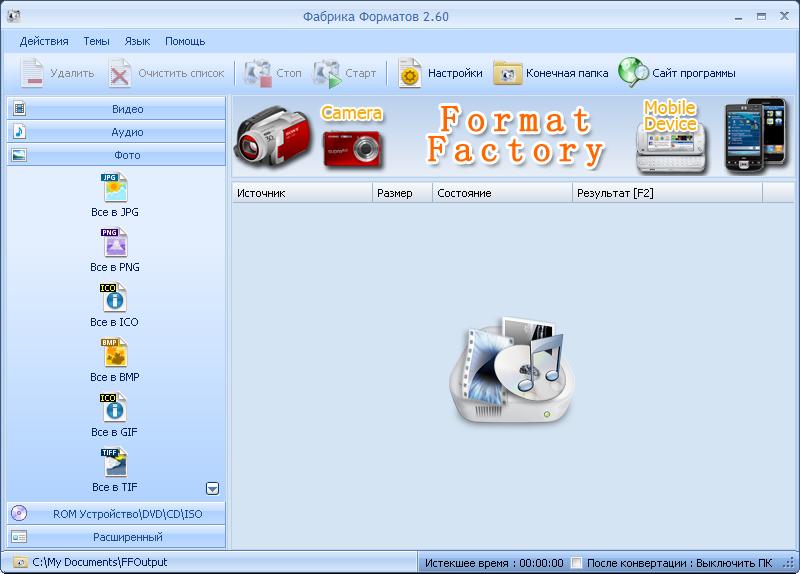Click the black smartphones image
The height and width of the screenshot is (574, 800).
pyautogui.click(x=756, y=135)
